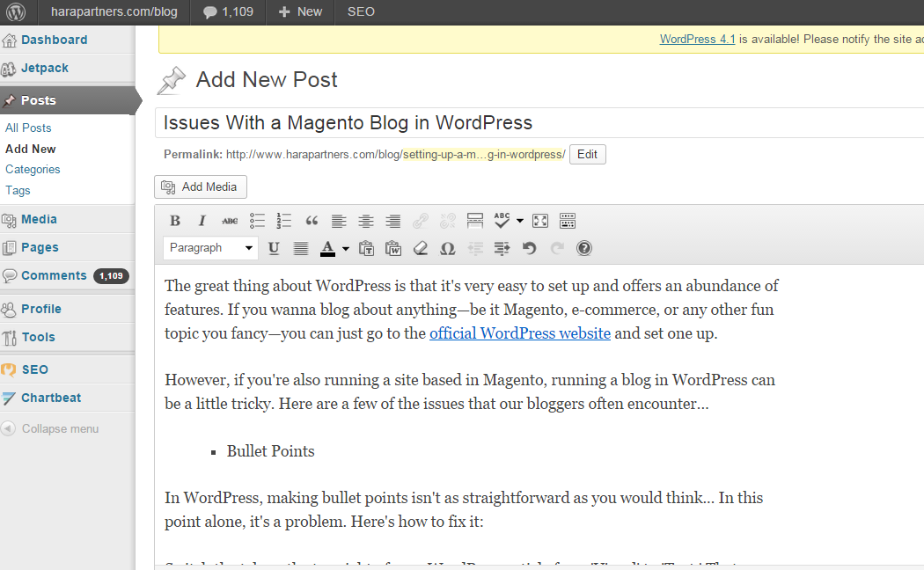Open All Posts

click(x=28, y=128)
